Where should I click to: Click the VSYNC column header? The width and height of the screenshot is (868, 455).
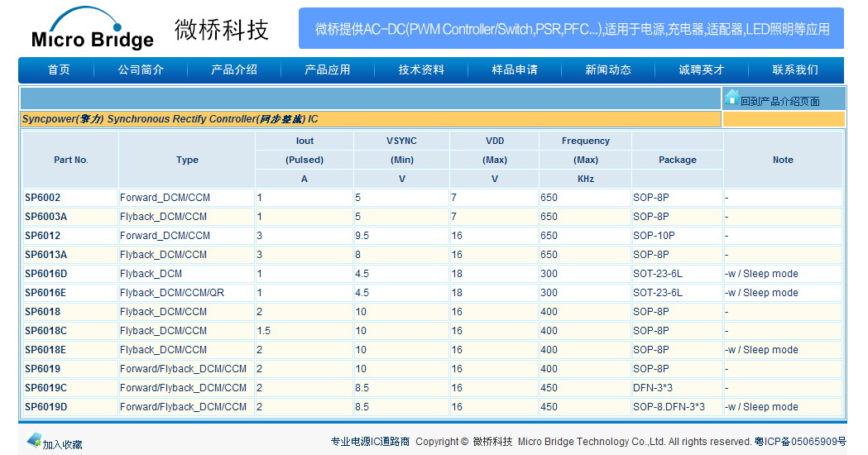402,141
